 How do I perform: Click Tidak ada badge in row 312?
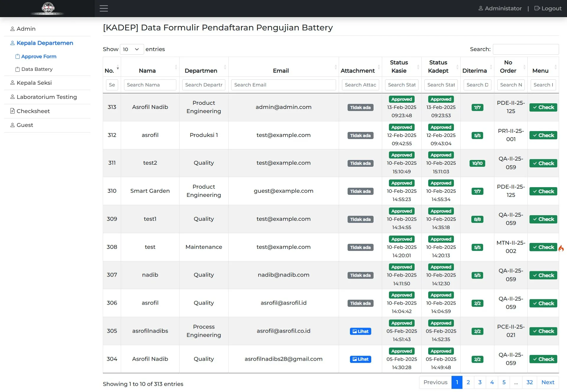[360, 136]
